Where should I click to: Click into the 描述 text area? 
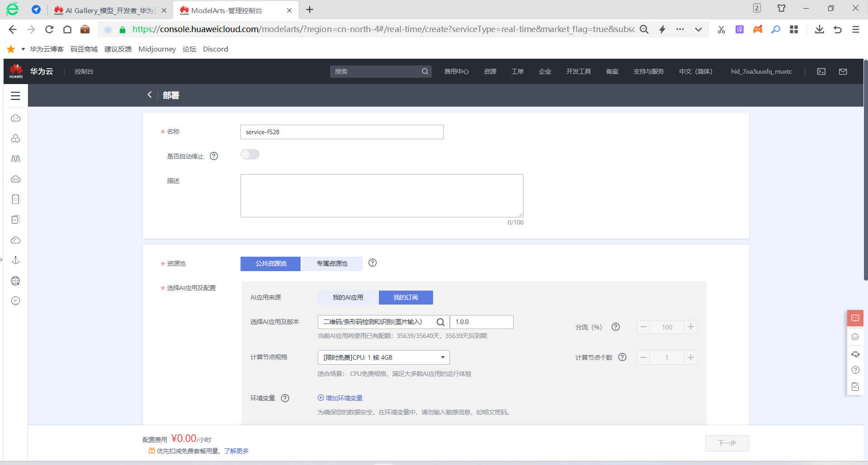(x=382, y=196)
